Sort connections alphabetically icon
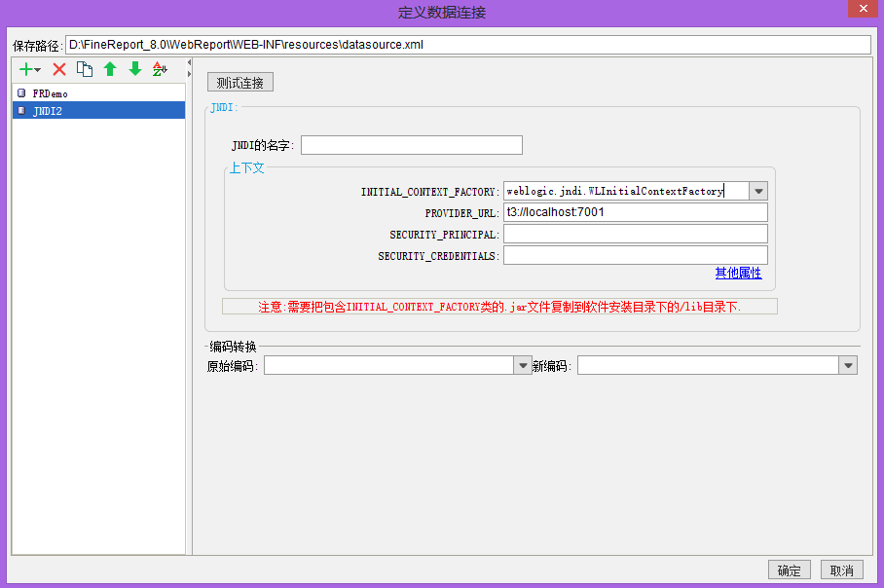The height and width of the screenshot is (588, 884). point(160,69)
